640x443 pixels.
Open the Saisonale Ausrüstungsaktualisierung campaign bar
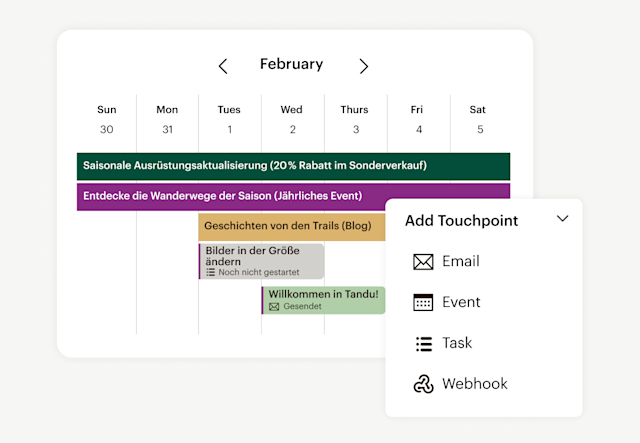(x=293, y=166)
